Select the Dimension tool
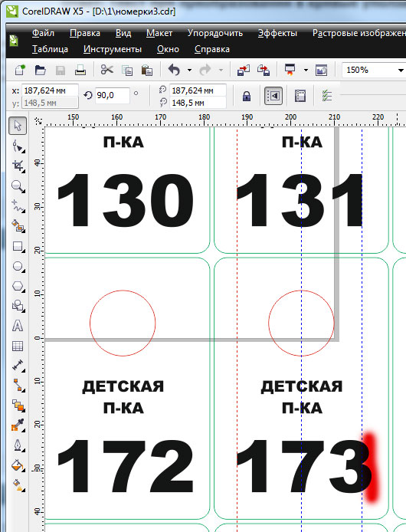Viewport: 406px width, 532px height. 18,366
